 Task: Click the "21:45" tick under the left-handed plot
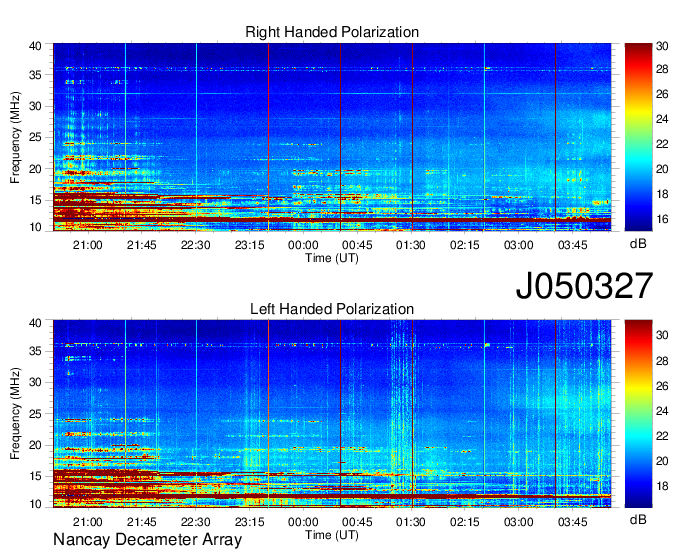[x=141, y=522]
